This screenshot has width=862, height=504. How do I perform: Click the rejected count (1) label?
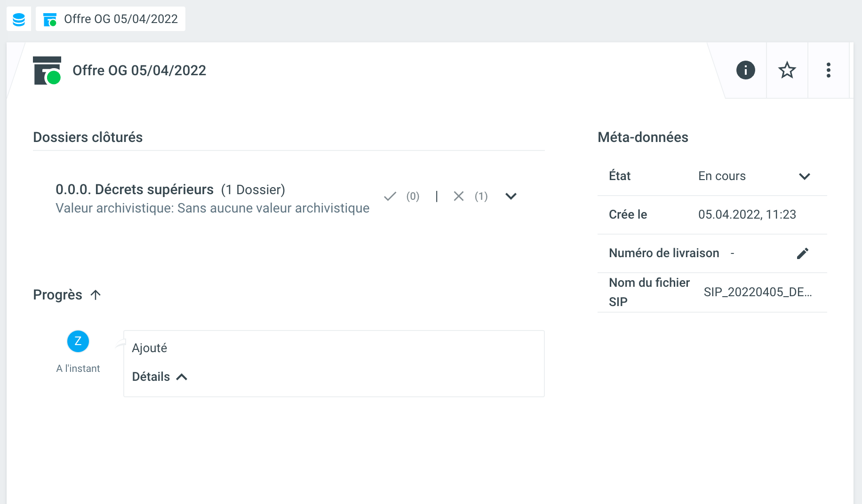(481, 197)
